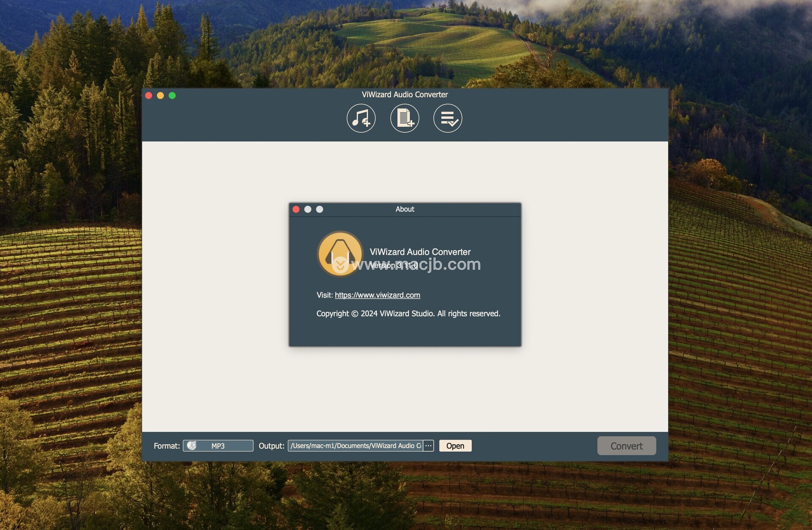Click the ViWizard app logo in About
The height and width of the screenshot is (530, 812).
[x=340, y=254]
